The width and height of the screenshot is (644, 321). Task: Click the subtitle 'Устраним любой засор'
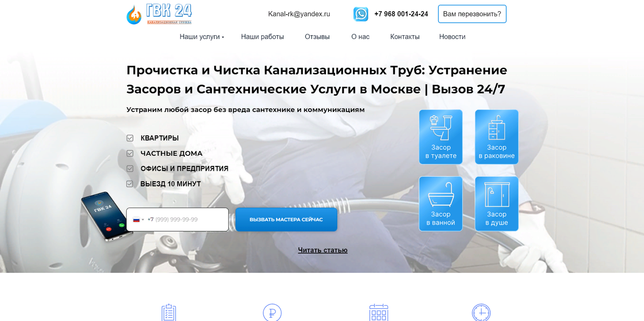(246, 109)
